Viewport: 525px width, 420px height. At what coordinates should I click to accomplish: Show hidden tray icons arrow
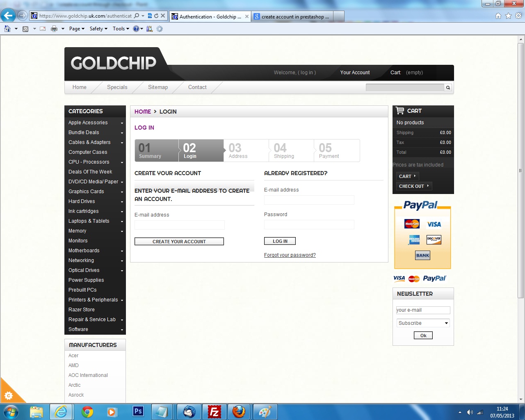[x=460, y=412]
